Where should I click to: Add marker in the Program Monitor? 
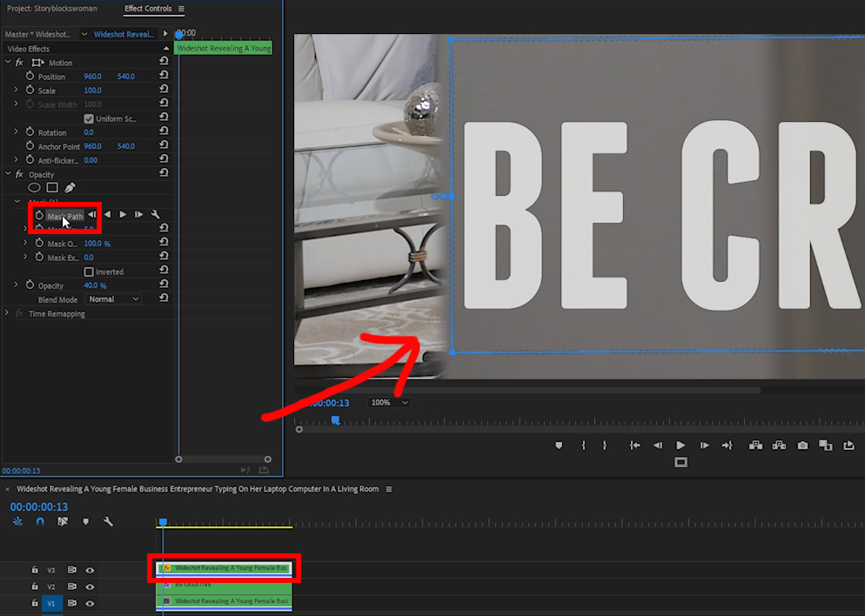coord(559,445)
